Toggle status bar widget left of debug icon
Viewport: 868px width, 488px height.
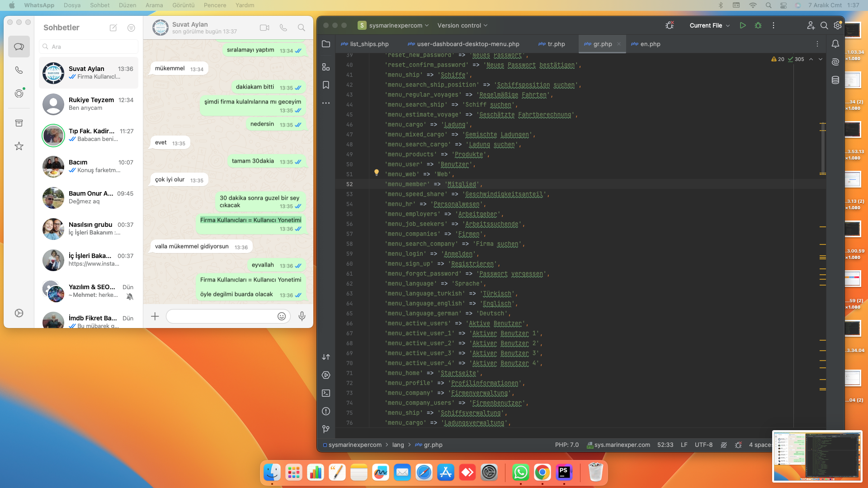pos(724,445)
